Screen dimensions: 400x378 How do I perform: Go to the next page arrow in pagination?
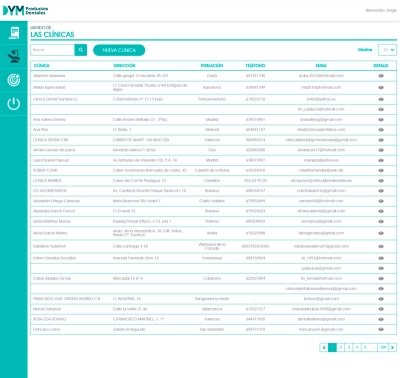coord(392,347)
